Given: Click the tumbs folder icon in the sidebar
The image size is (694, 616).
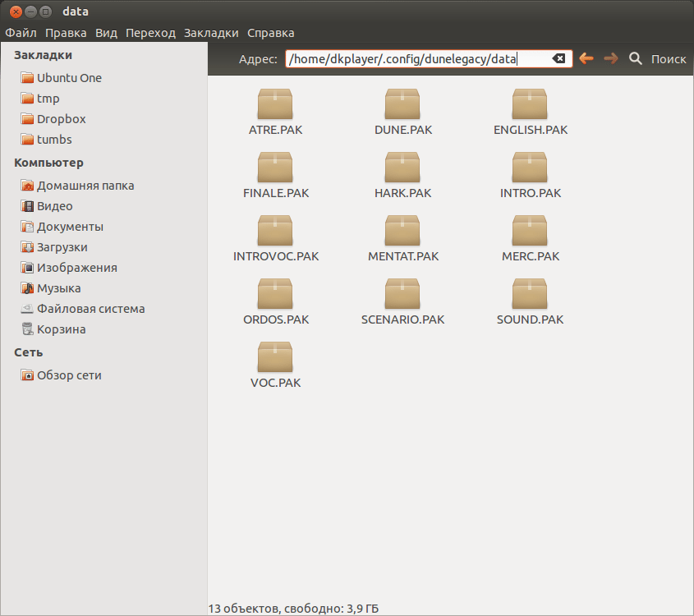Looking at the screenshot, I should 27,140.
